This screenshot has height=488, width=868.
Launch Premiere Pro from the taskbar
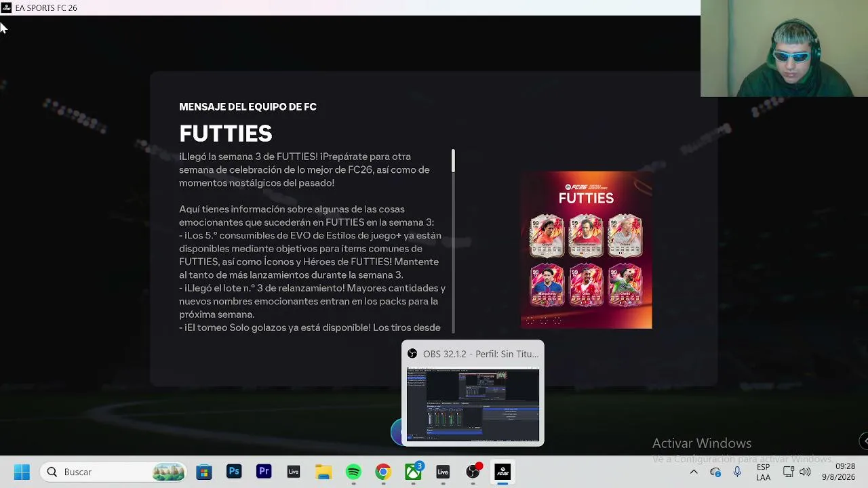(264, 472)
